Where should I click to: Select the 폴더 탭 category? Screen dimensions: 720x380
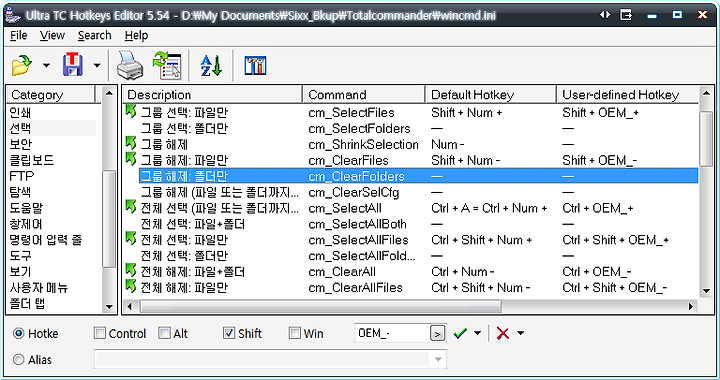[27, 303]
